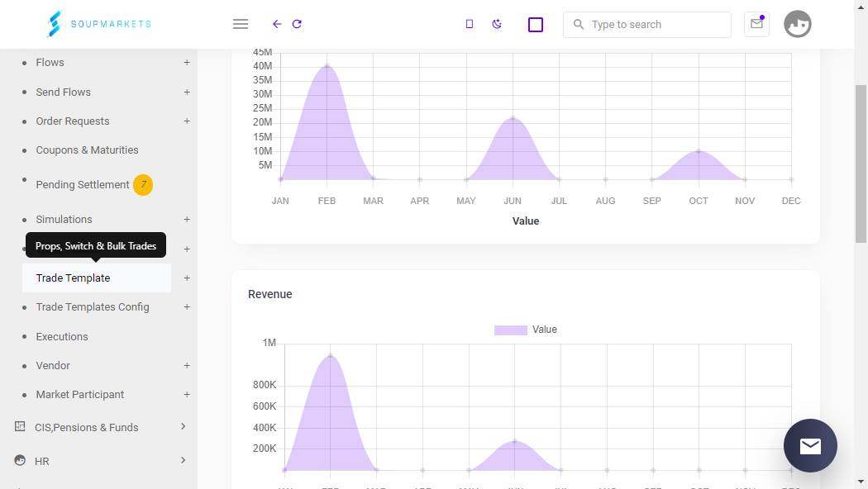The height and width of the screenshot is (489, 868).
Task: Expand Order Requests plus icon
Action: click(x=187, y=121)
